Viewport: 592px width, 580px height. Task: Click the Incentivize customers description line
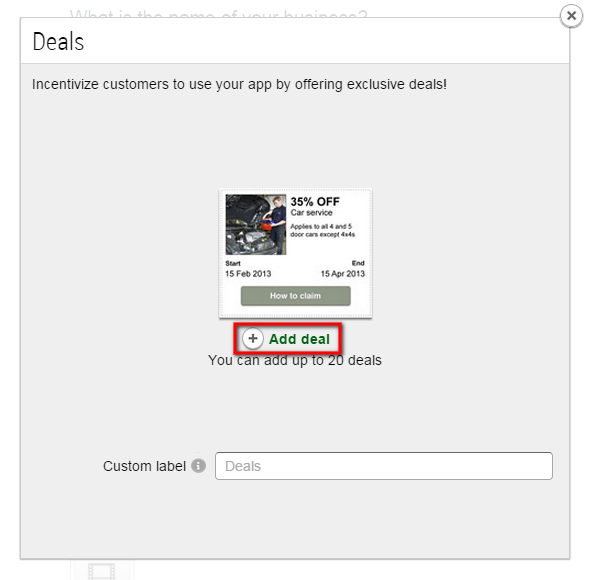click(239, 85)
